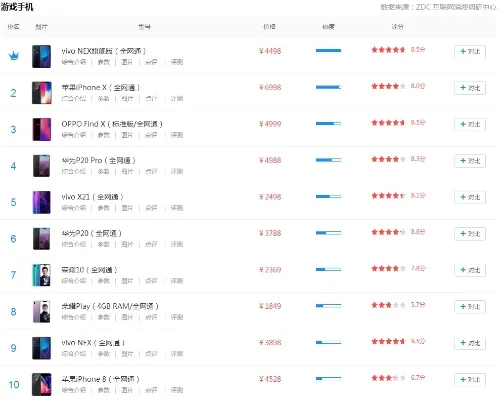Open pictures link under iPhone X
Screen dimensions: 503x400
127,98
